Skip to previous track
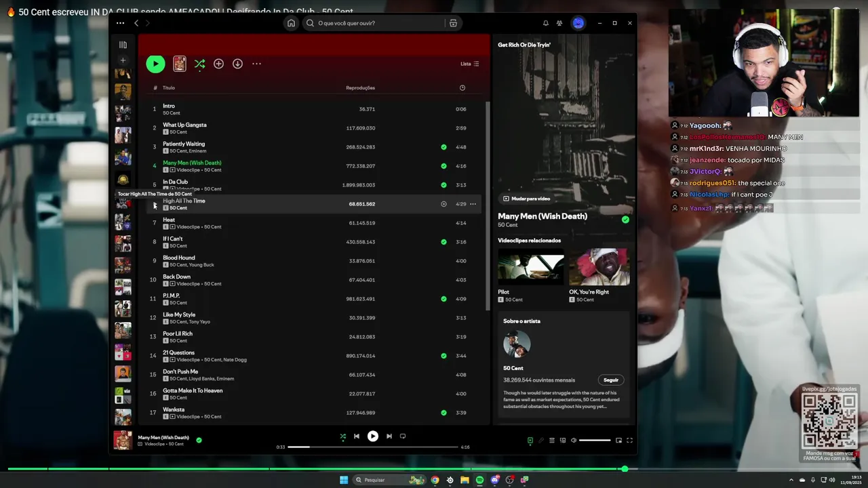This screenshot has width=868, height=488. [x=356, y=436]
